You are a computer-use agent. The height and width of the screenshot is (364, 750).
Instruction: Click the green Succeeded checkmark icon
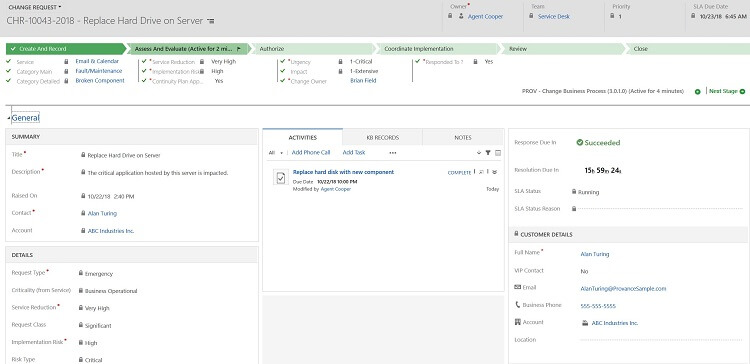[579, 143]
